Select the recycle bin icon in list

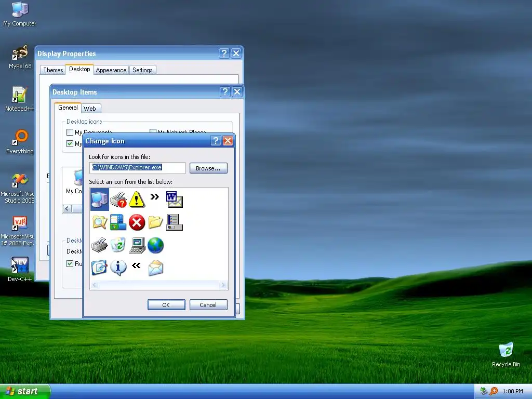point(118,245)
